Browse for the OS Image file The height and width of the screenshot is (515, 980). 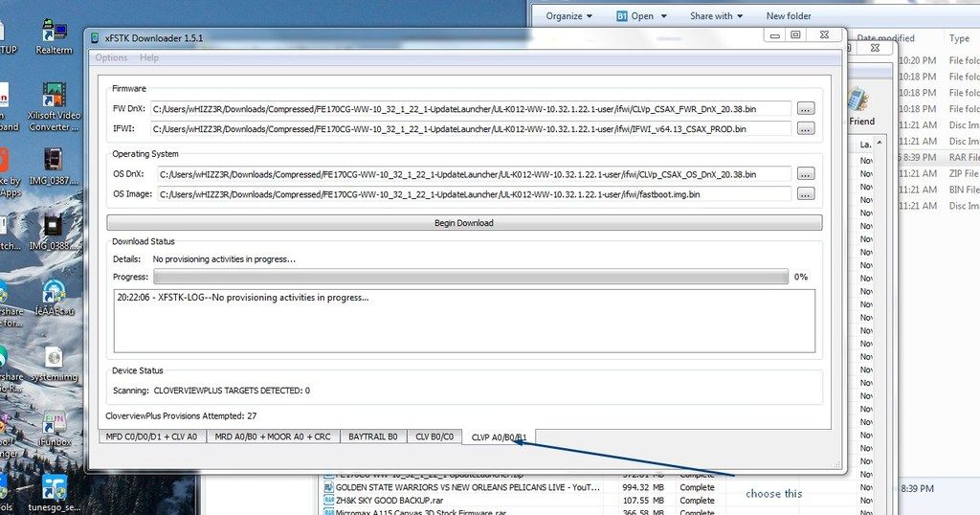click(805, 194)
